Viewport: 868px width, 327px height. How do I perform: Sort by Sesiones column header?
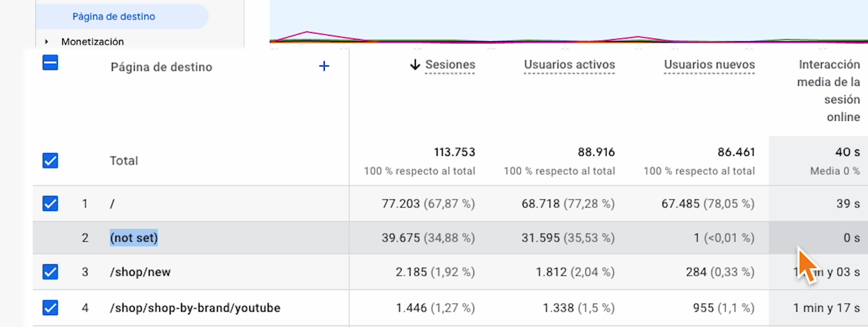tap(450, 65)
